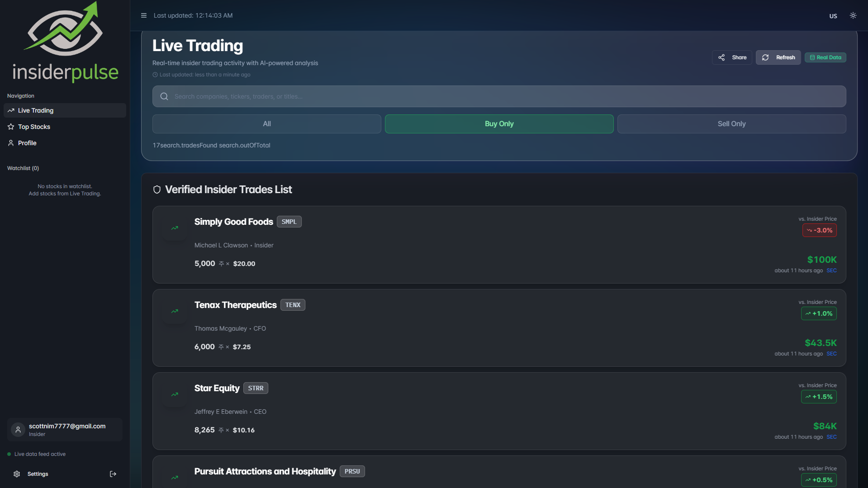Image resolution: width=868 pixels, height=488 pixels.
Task: Open the US region selector
Action: point(833,16)
